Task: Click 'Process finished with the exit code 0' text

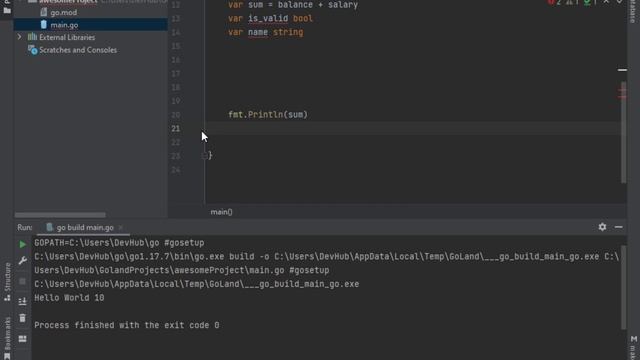Action: pyautogui.click(x=127, y=325)
